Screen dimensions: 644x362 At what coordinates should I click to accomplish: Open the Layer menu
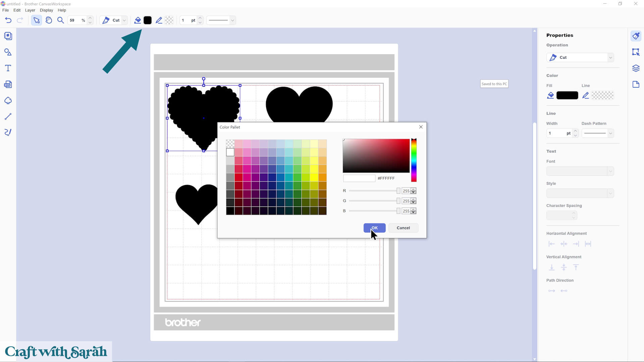[x=30, y=10]
